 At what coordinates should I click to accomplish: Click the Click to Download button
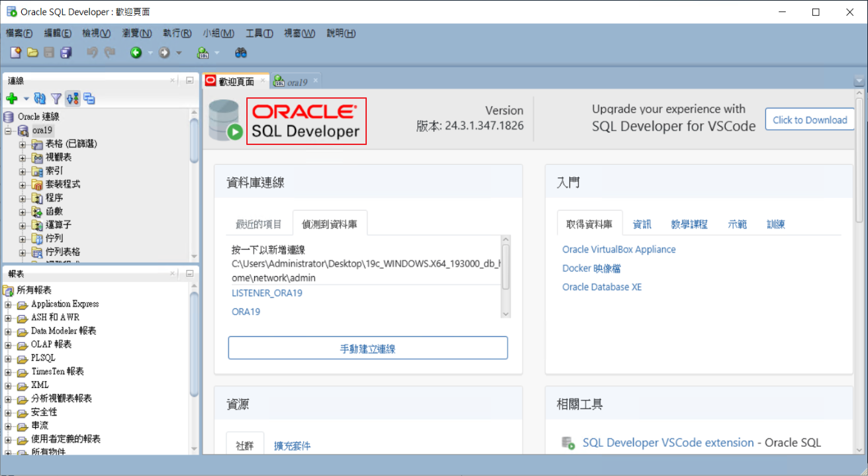click(x=810, y=120)
